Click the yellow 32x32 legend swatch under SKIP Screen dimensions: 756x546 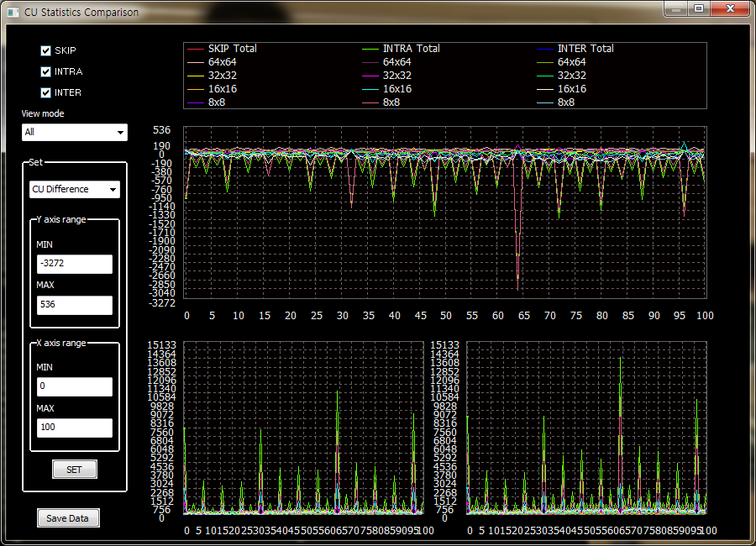196,76
